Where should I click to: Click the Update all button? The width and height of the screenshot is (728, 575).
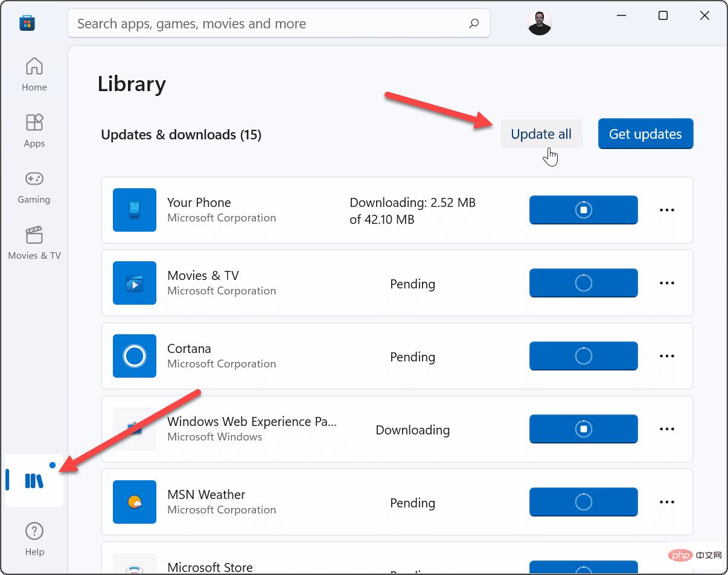pyautogui.click(x=541, y=134)
